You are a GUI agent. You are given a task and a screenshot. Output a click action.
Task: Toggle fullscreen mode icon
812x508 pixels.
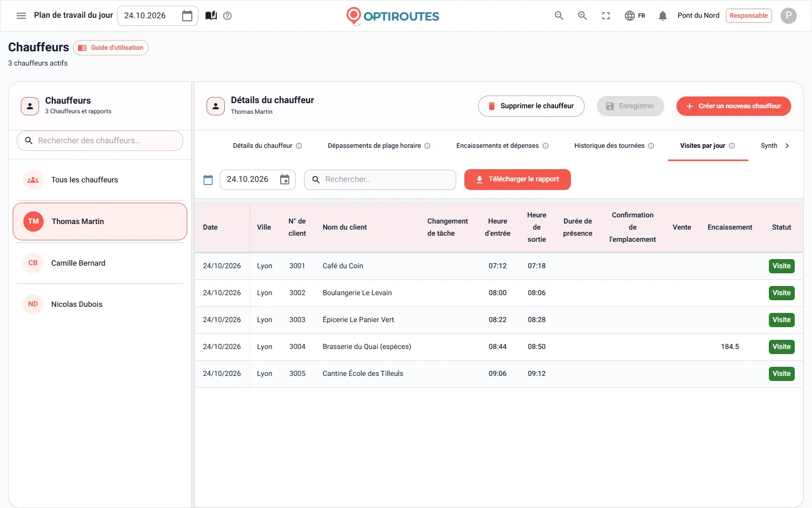pyautogui.click(x=606, y=16)
